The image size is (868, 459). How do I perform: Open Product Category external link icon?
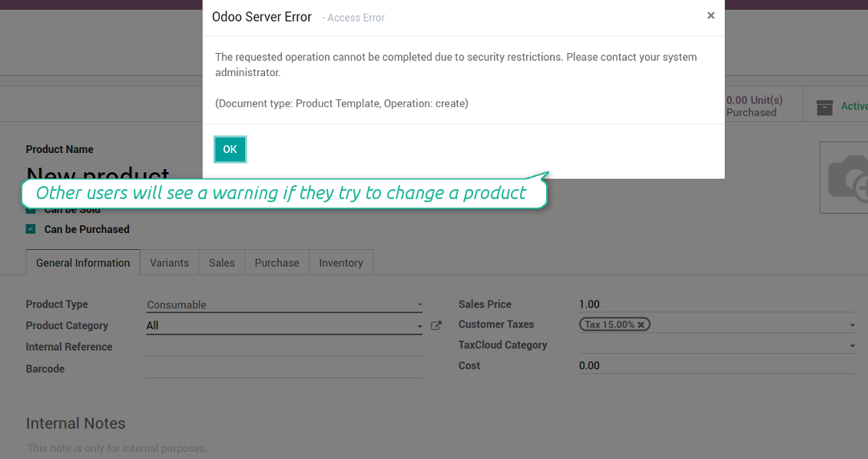(436, 325)
